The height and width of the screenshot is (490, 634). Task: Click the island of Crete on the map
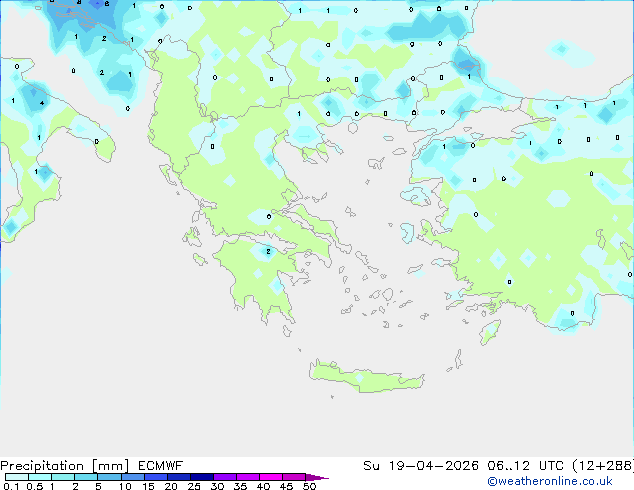[x=366, y=377]
